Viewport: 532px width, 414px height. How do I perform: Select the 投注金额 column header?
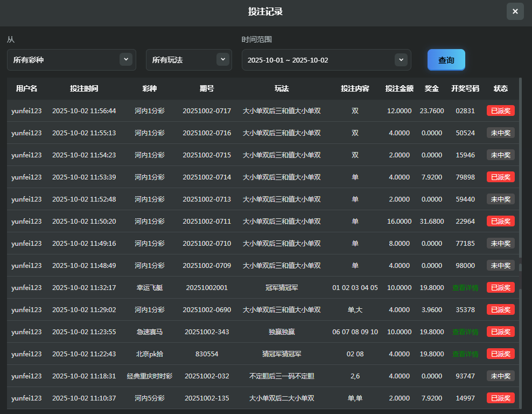(399, 88)
